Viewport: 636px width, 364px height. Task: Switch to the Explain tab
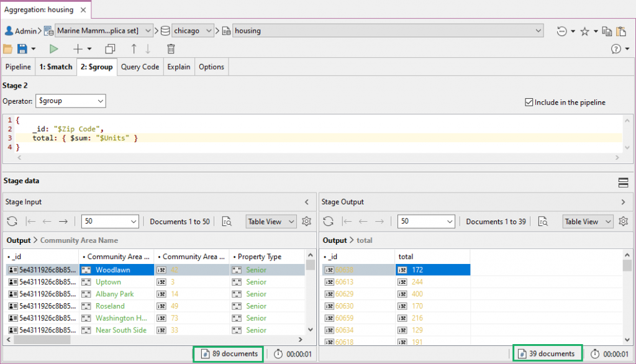(x=179, y=67)
